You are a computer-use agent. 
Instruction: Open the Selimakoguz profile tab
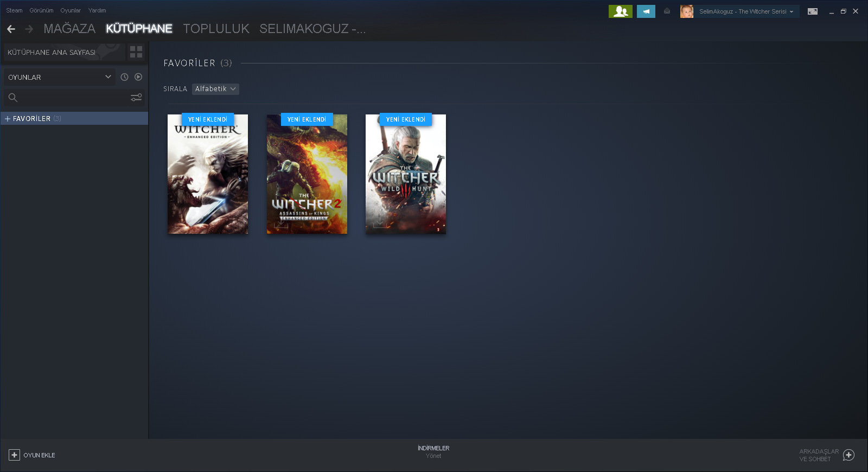point(312,29)
